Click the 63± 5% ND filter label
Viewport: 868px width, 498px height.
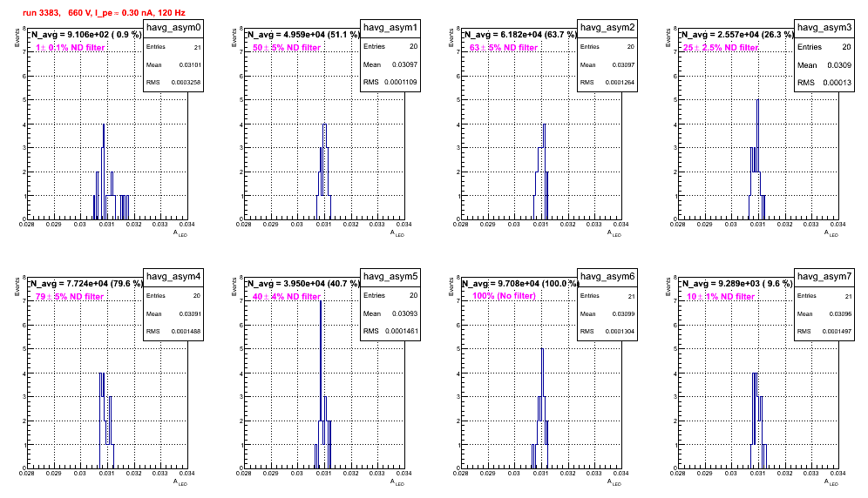(504, 48)
